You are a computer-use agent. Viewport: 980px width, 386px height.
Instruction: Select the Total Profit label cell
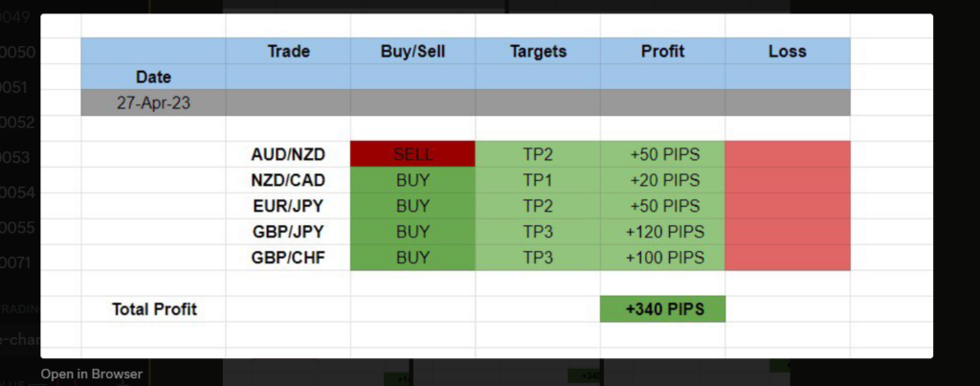[x=154, y=309]
